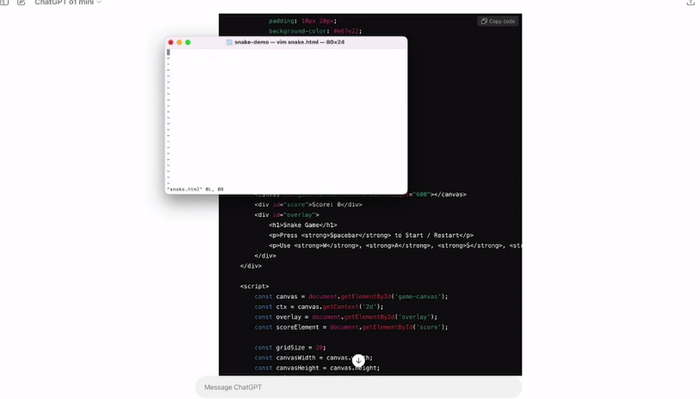Click the terminal title 'snake-demo — vim snake.html'
Screen dimensions: 700x399
[x=289, y=42]
